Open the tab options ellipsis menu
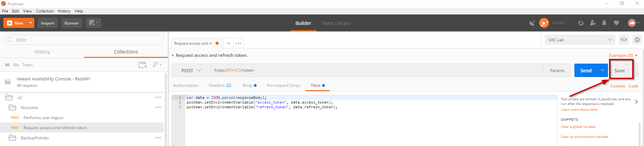This screenshot has width=644, height=146. pyautogui.click(x=238, y=43)
